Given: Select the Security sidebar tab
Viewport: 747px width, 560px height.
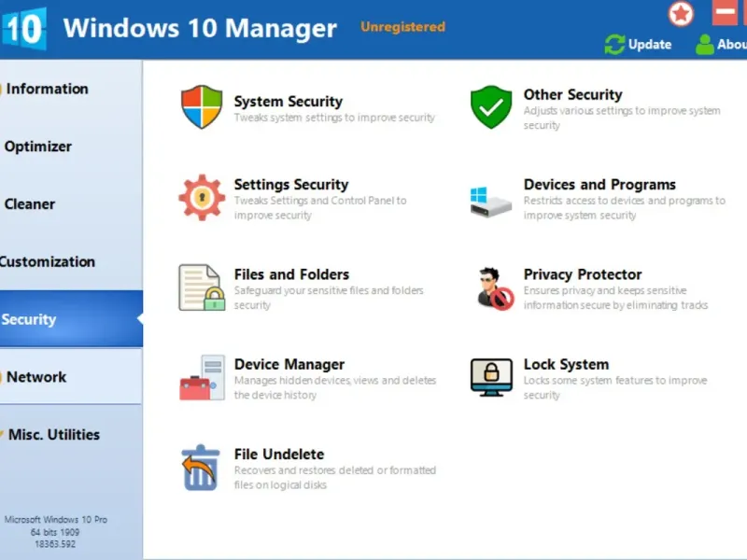Looking at the screenshot, I should click(71, 318).
